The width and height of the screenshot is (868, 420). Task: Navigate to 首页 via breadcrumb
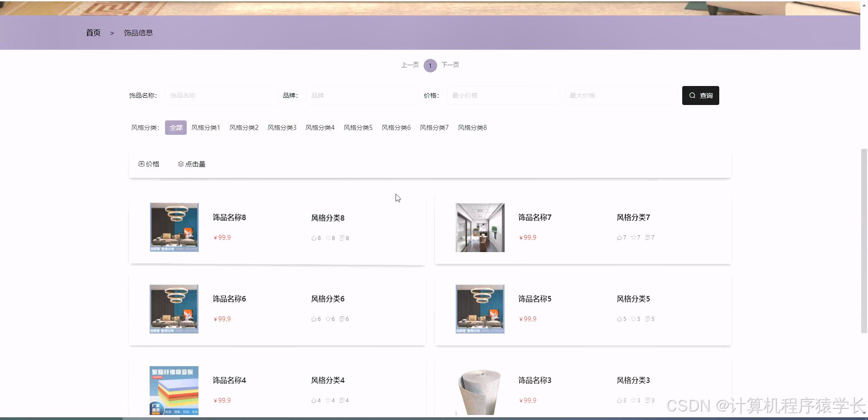93,33
